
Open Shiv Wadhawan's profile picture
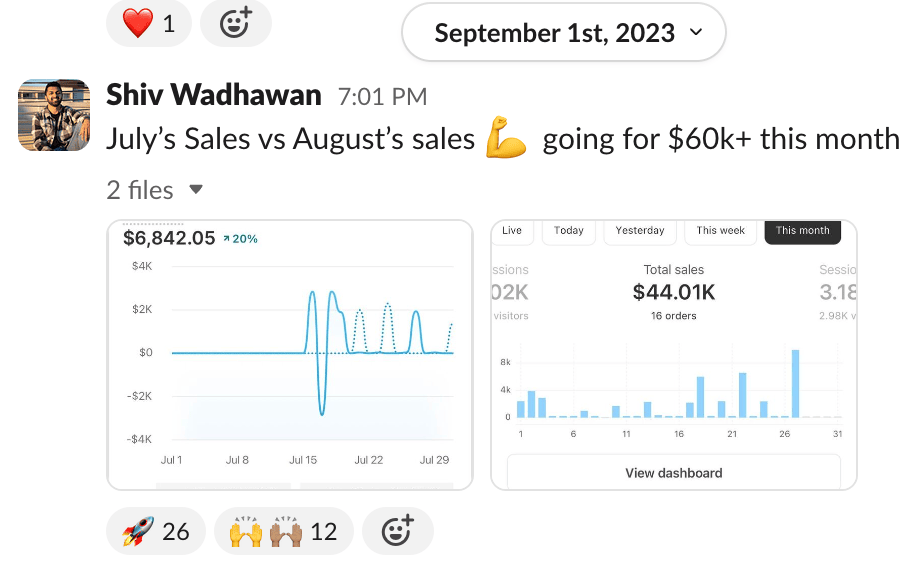click(x=55, y=114)
